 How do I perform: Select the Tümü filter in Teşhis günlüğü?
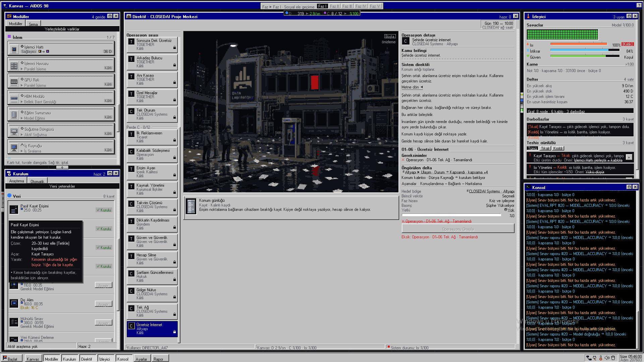pos(532,148)
